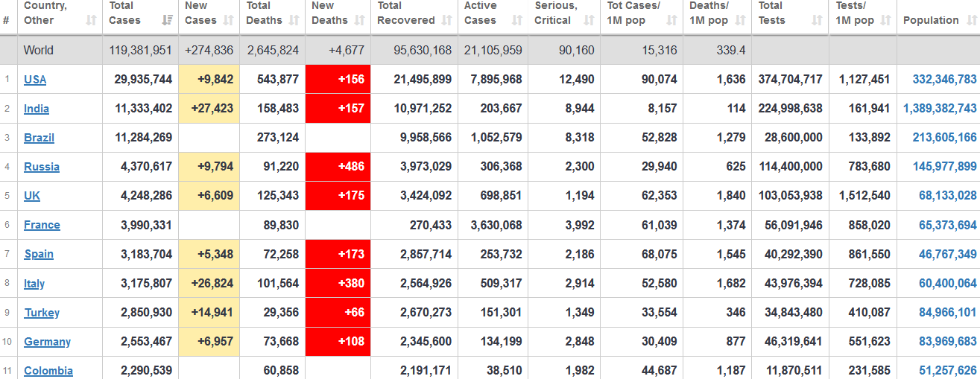Select World total cases 119,381,951
The height and width of the screenshot is (379, 980).
[x=140, y=51]
